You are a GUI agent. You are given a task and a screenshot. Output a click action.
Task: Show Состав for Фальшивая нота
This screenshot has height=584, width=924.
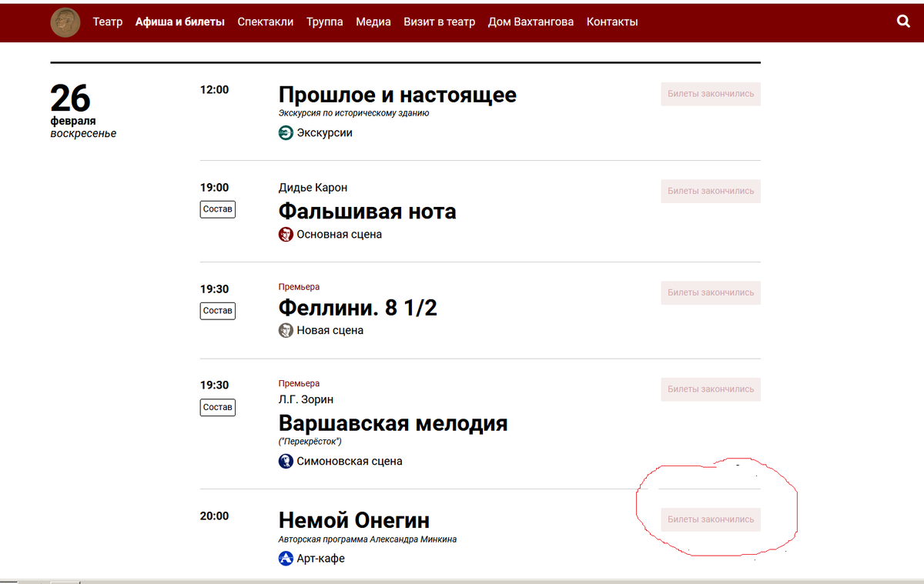pyautogui.click(x=218, y=209)
